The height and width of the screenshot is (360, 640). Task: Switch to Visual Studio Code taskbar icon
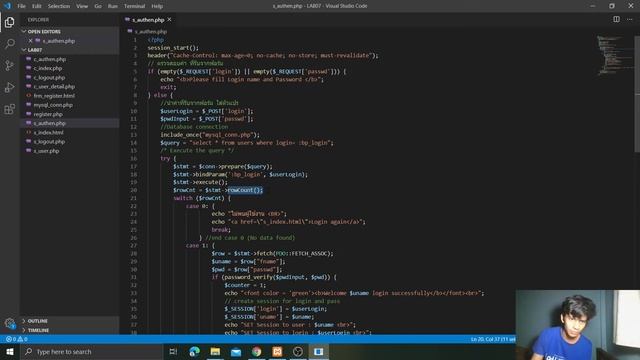[x=319, y=351]
